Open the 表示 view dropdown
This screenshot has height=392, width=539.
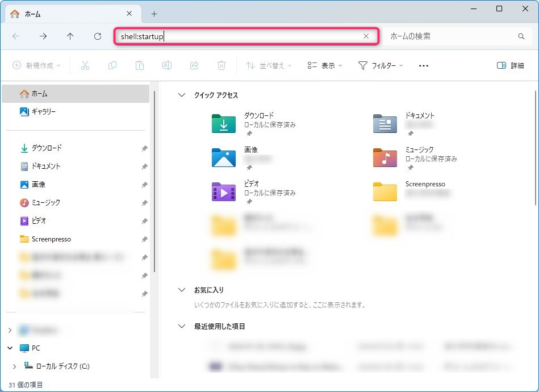pyautogui.click(x=324, y=65)
